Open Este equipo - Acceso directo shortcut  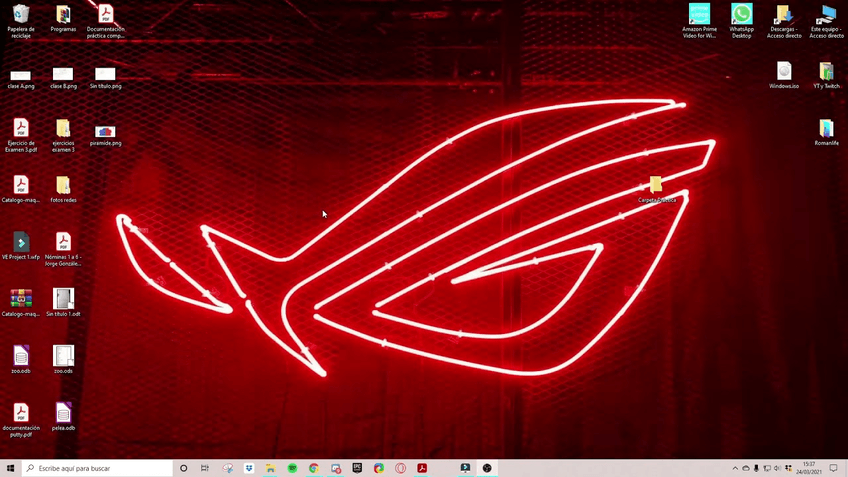(x=826, y=21)
